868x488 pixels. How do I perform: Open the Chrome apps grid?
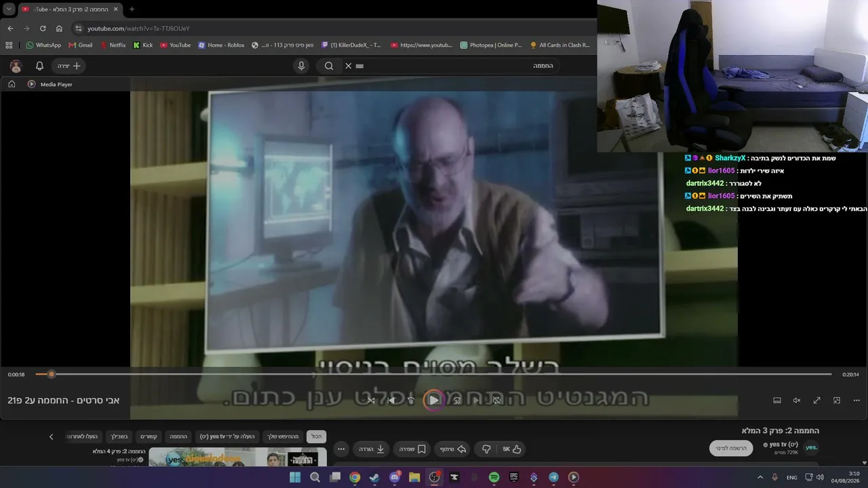click(9, 45)
